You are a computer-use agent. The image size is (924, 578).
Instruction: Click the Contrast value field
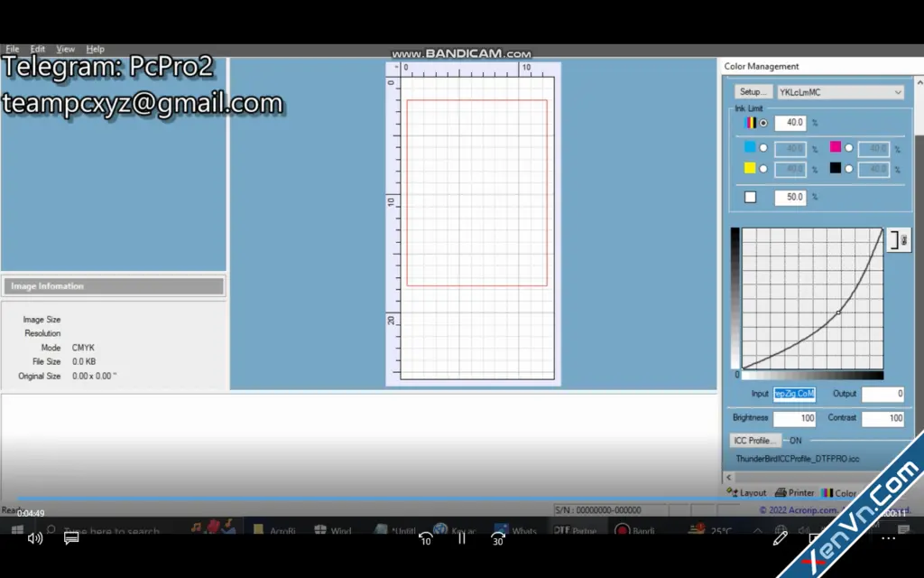click(882, 418)
